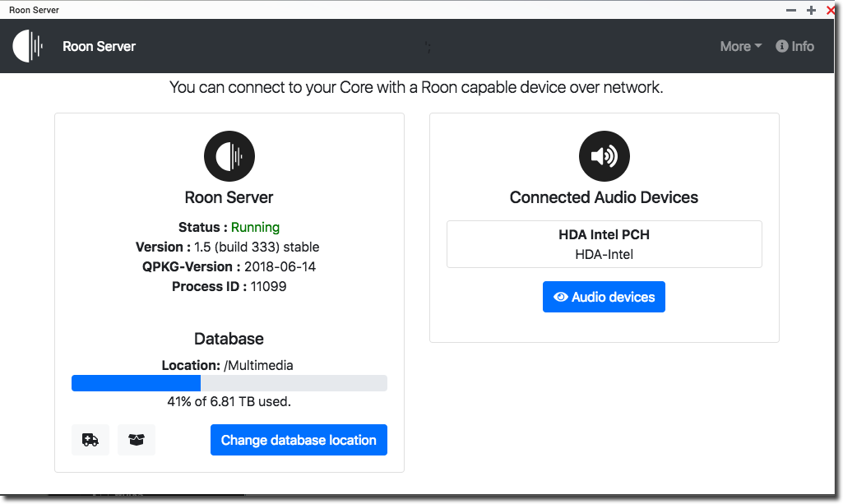This screenshot has height=504, width=843.
Task: Click the Roon logo in the navbar
Action: 28,46
